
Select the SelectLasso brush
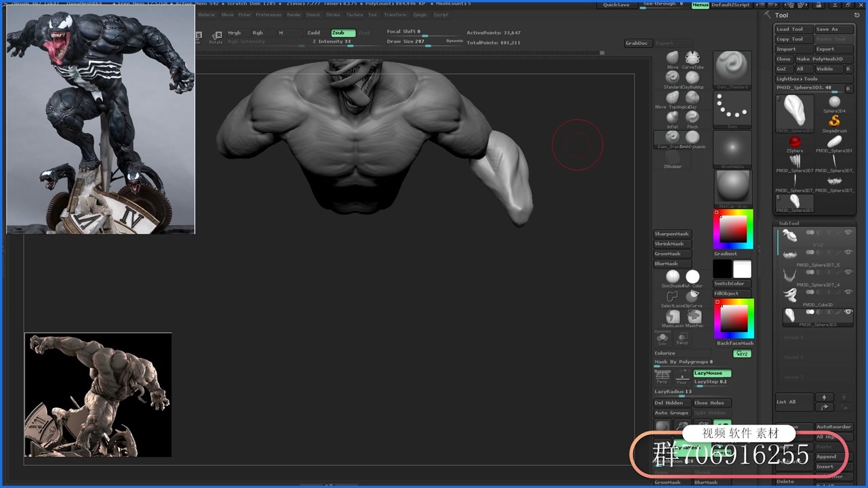672,298
